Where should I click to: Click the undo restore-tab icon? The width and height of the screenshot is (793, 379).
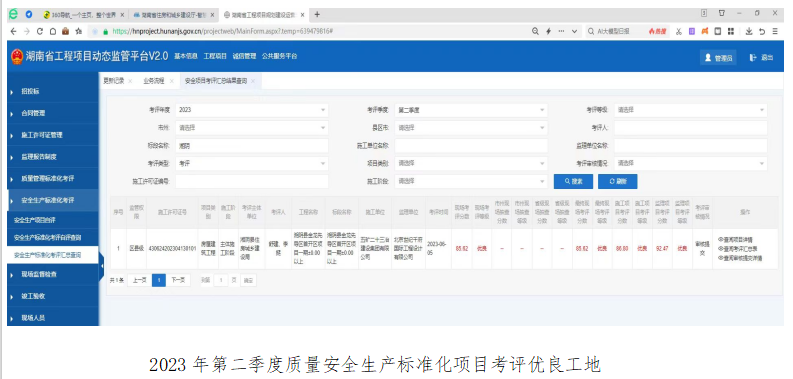click(762, 31)
